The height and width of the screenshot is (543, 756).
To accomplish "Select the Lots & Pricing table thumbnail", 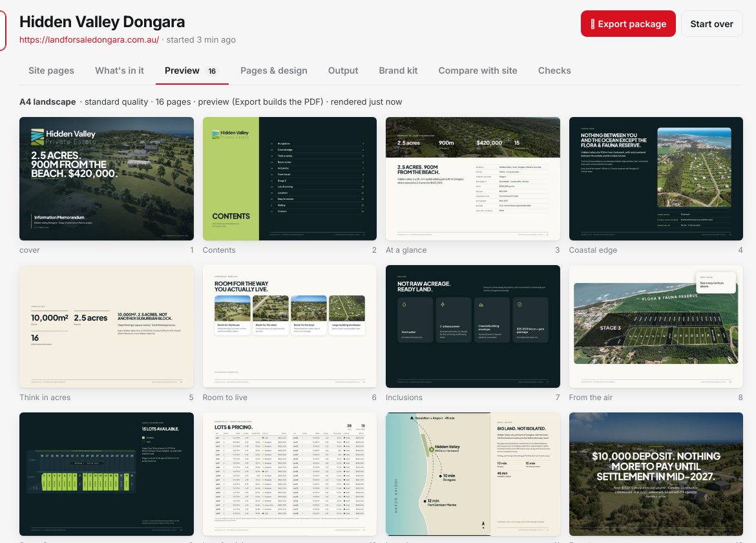I will click(x=289, y=474).
